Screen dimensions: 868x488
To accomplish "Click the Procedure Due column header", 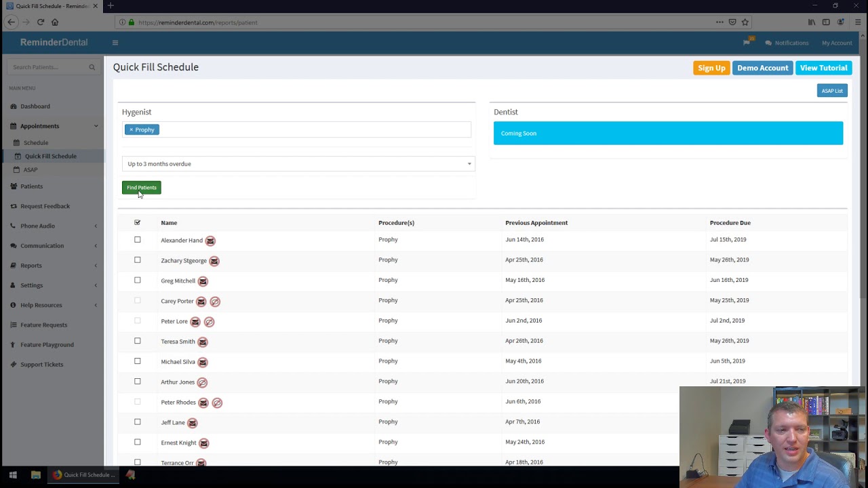I will tap(730, 222).
